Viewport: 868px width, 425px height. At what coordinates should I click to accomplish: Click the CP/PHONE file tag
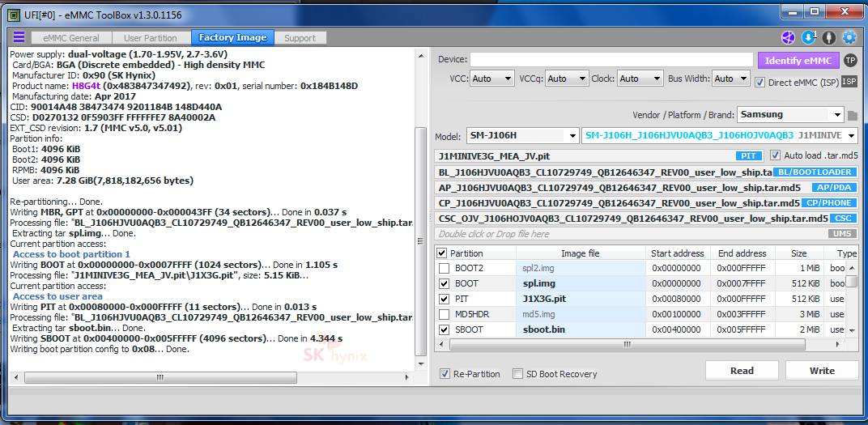(x=828, y=203)
